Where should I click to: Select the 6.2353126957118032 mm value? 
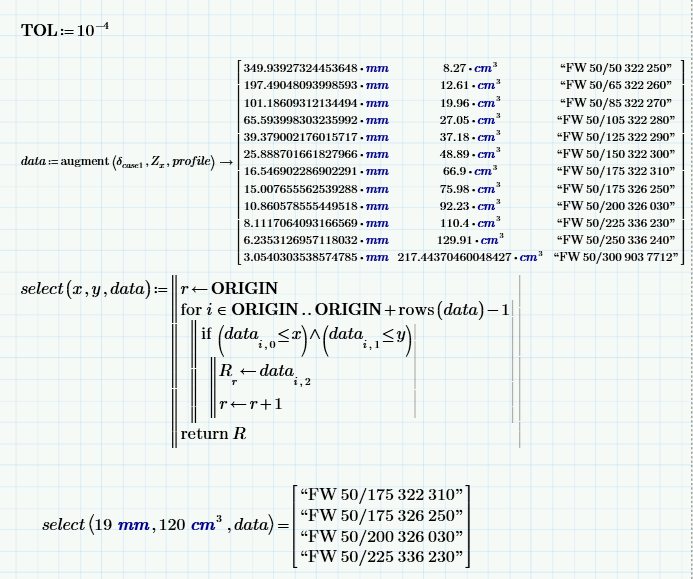tap(316, 240)
